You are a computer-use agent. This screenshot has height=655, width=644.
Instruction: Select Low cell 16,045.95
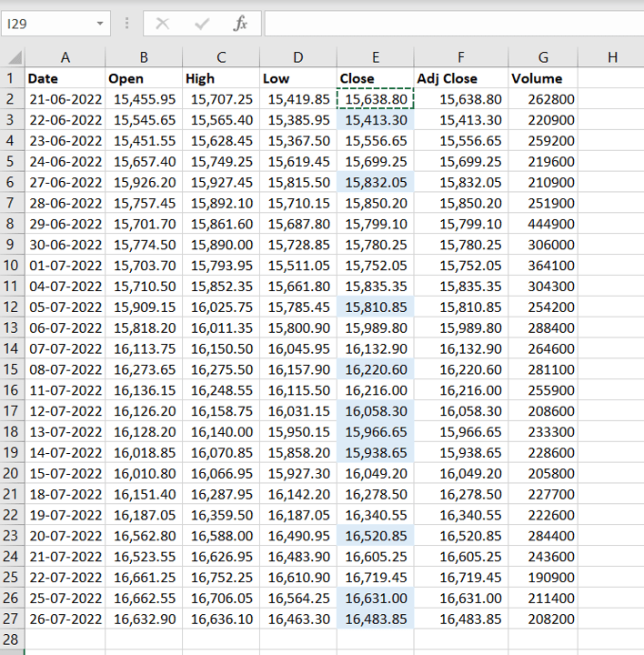[298, 348]
